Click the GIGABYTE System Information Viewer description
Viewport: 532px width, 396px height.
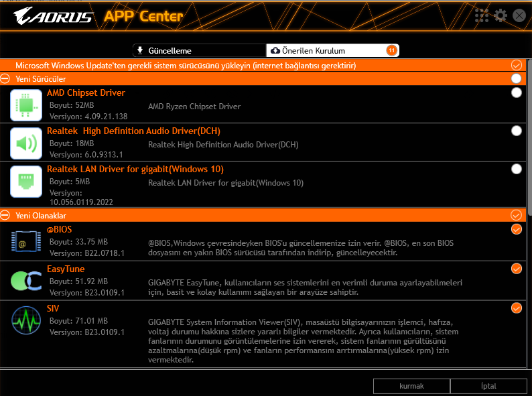(304, 340)
